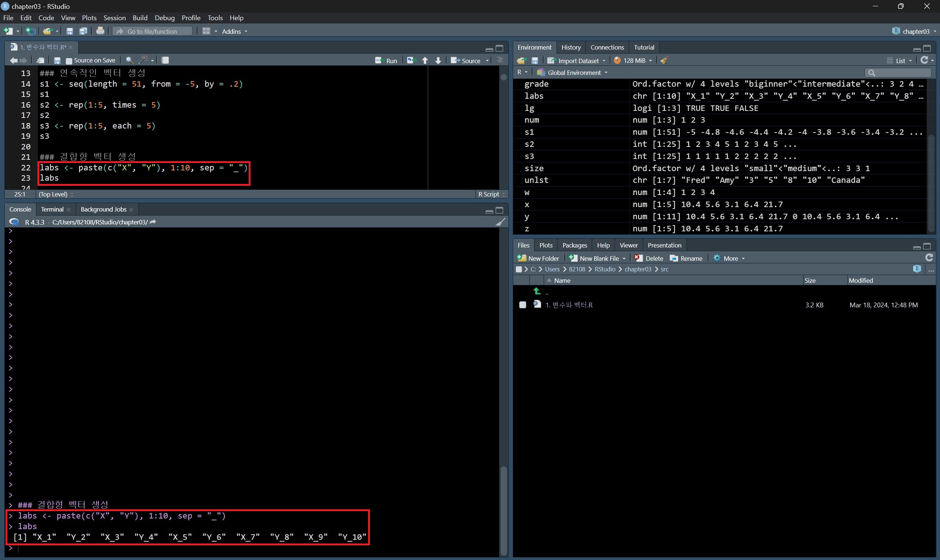Click the Run current line button

click(386, 60)
